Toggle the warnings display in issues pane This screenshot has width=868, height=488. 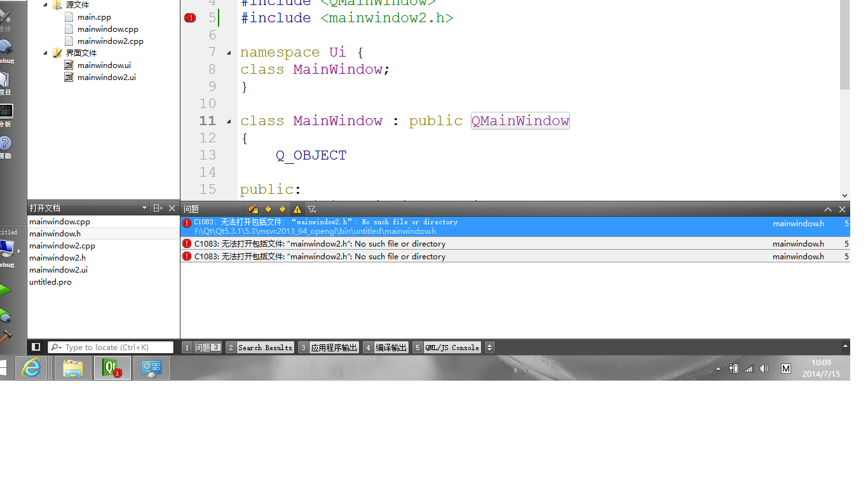click(x=297, y=209)
